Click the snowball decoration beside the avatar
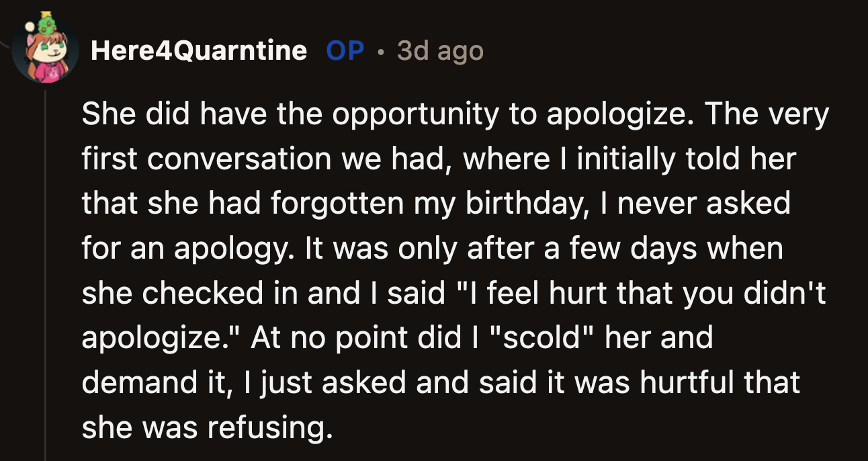The width and height of the screenshot is (868, 461). coord(29,26)
